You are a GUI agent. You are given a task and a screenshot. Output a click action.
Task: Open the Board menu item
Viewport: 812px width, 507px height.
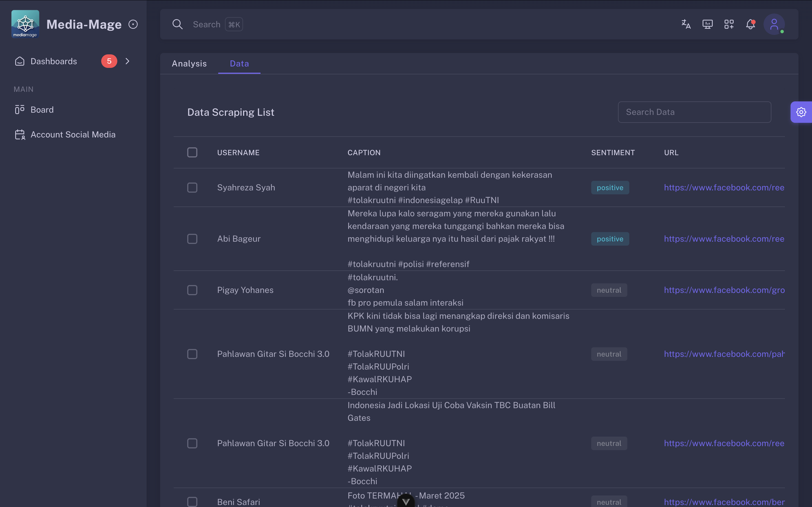pos(42,110)
